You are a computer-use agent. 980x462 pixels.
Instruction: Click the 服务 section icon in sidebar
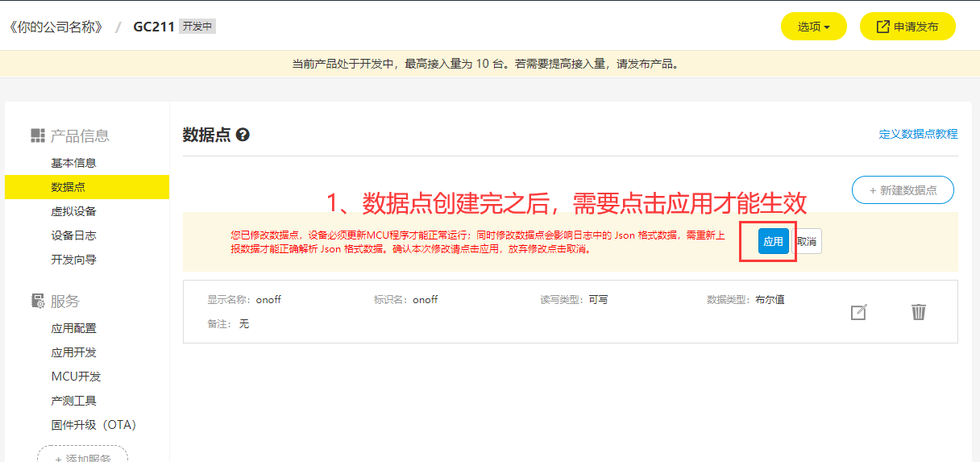(x=38, y=301)
